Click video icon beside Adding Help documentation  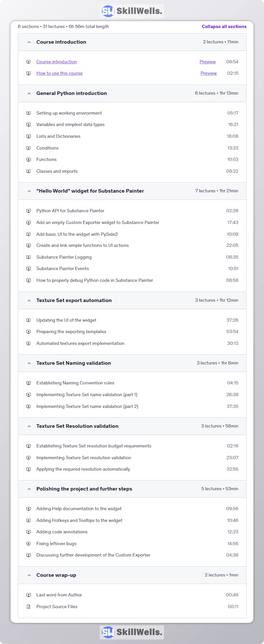[x=28, y=509]
